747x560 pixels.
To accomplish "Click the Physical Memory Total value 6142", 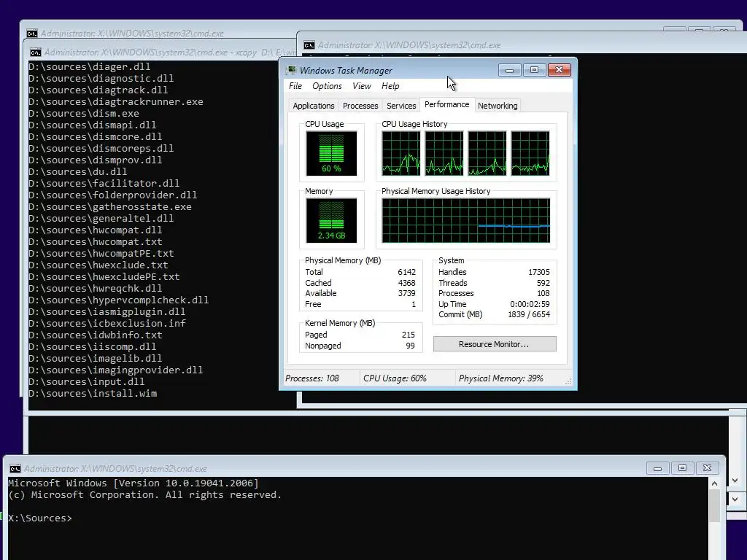I will coord(407,272).
